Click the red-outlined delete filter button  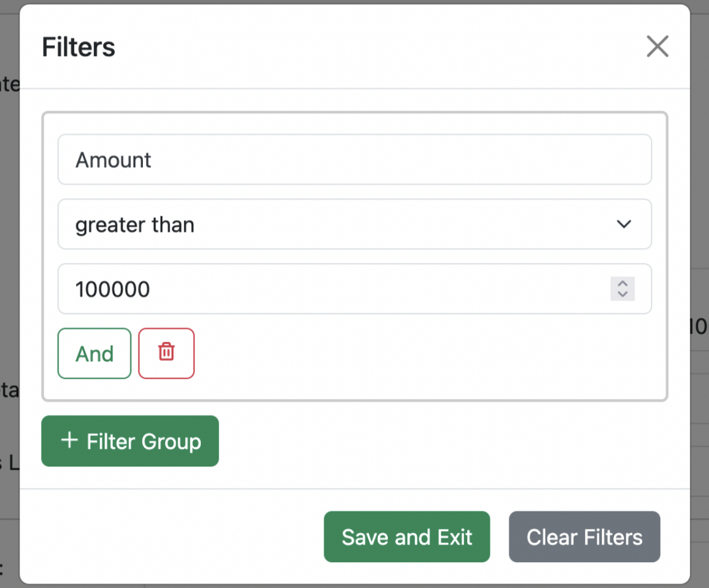click(x=166, y=353)
